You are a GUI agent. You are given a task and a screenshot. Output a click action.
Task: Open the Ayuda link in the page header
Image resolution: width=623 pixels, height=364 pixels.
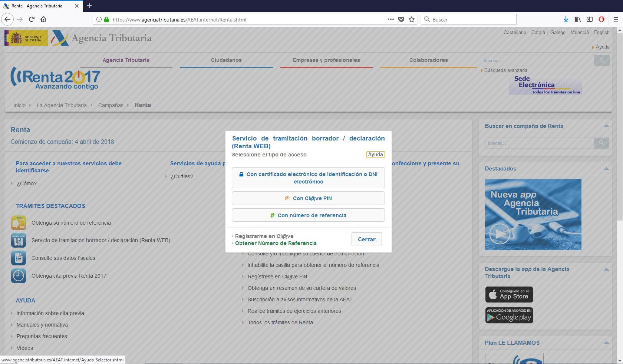pos(603,47)
